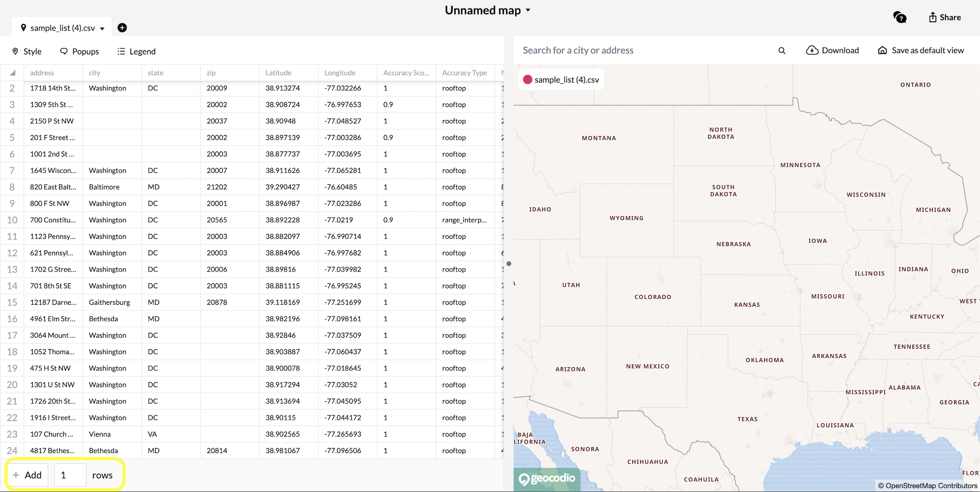This screenshot has width=980, height=492.
Task: Click the house icon for default view
Action: pyautogui.click(x=882, y=50)
